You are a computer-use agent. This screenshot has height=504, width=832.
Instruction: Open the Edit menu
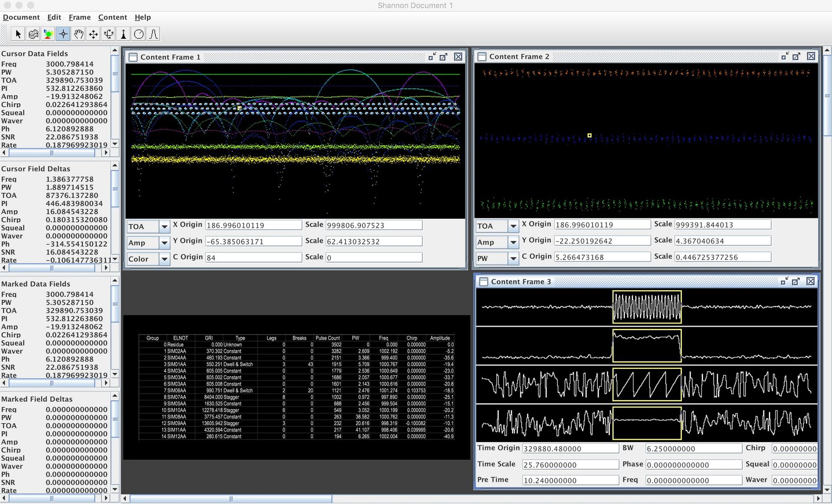pos(54,17)
